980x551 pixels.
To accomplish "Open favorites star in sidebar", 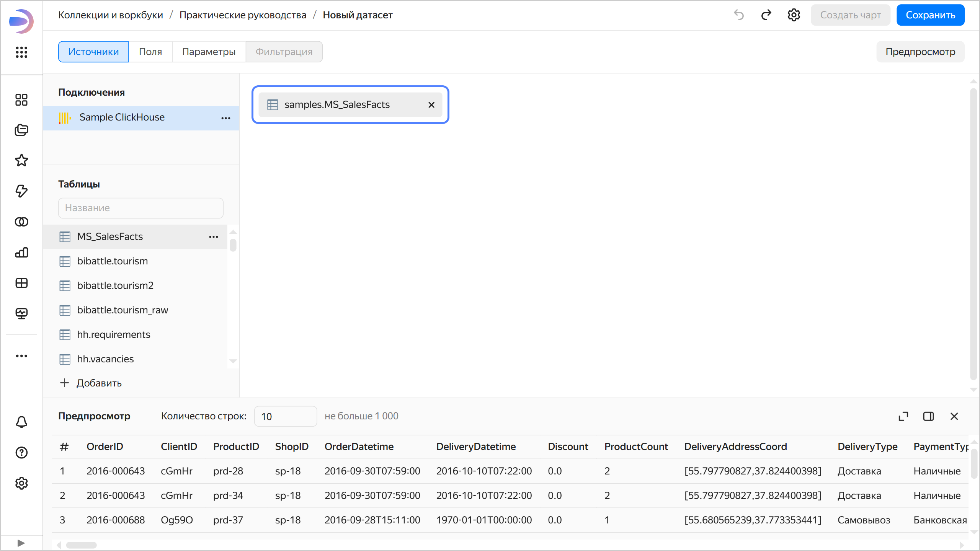I will click(x=21, y=160).
